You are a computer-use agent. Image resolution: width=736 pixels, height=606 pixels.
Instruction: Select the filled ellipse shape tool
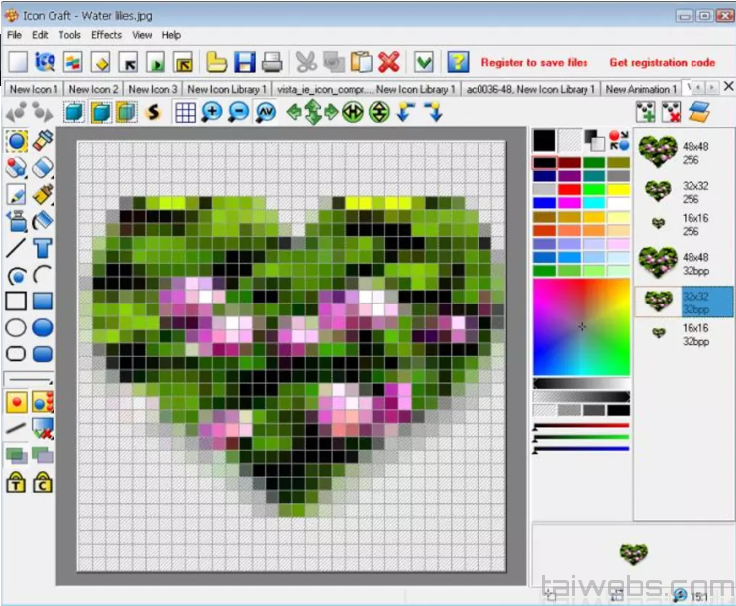click(x=42, y=327)
